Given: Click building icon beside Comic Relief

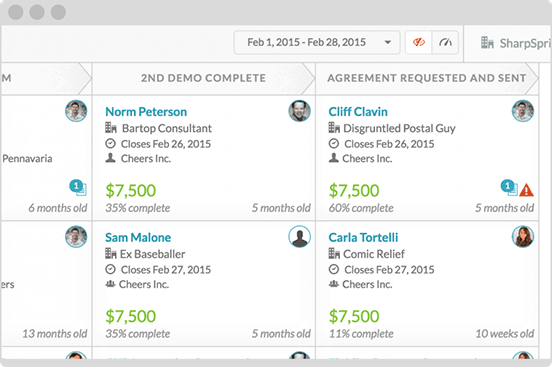Looking at the screenshot, I should pos(334,253).
